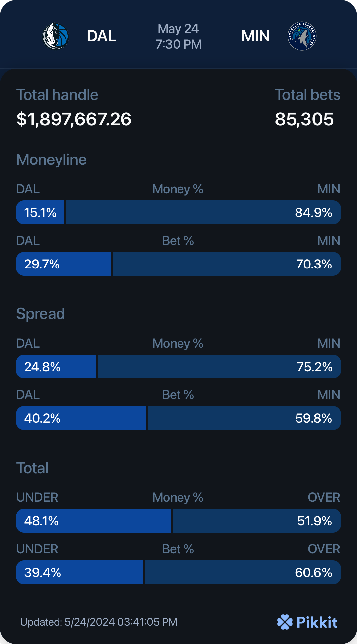Click the Pikkit clover logo icon
Image resolution: width=357 pixels, height=644 pixels.
[285, 622]
